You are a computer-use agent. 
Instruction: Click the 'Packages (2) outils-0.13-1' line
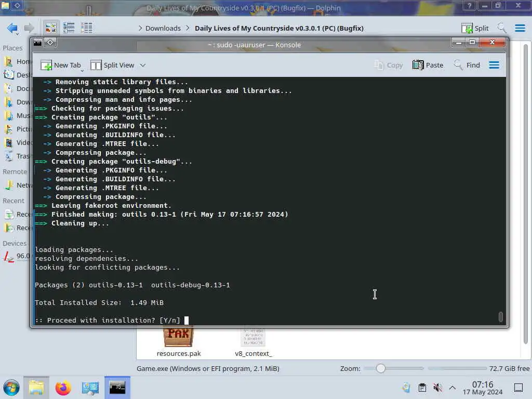(x=132, y=285)
